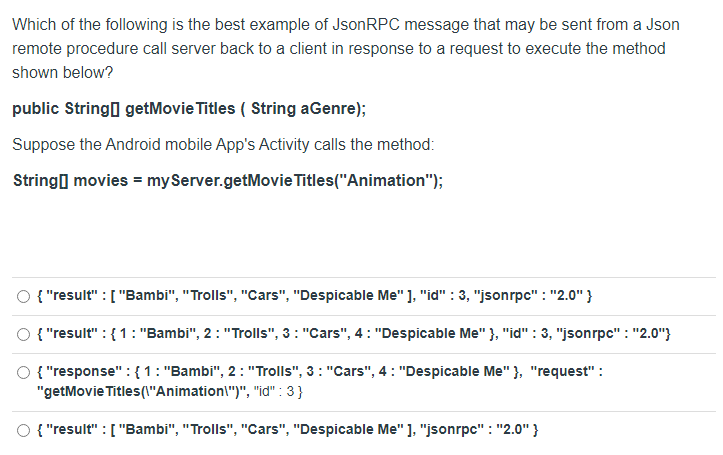Viewport: 723px width, 455px height.
Task: Select the last radio, array result without id
Action: coord(24,431)
